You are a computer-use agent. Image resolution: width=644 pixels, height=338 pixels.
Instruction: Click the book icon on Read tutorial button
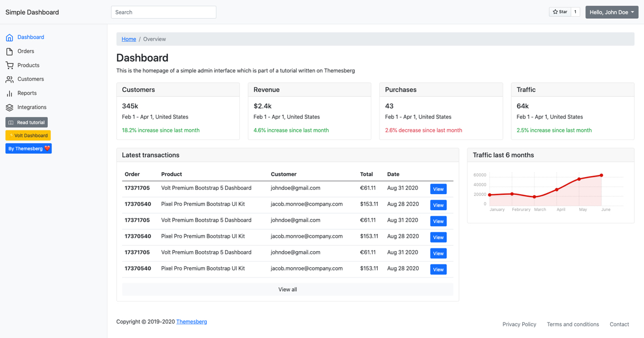[11, 122]
